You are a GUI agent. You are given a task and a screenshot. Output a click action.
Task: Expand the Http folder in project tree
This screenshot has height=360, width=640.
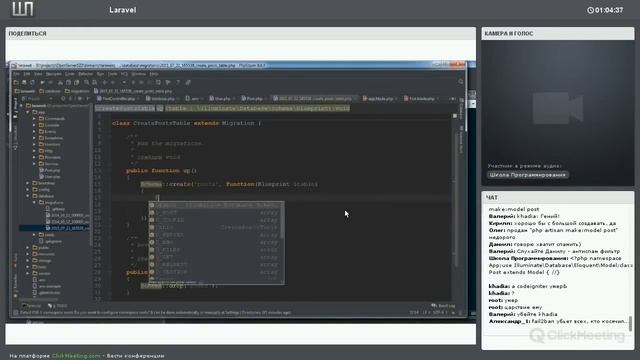(x=35, y=151)
